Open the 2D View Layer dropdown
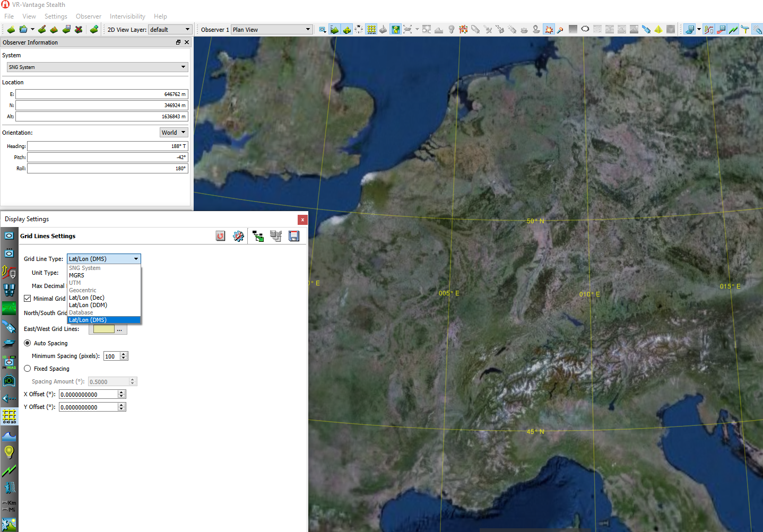This screenshot has height=532, width=763. [170, 30]
